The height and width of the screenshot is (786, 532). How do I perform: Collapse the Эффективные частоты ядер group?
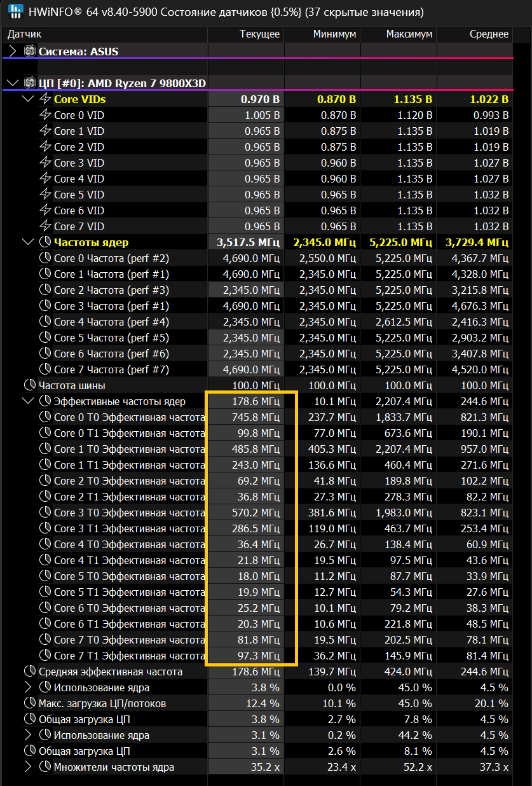28,401
